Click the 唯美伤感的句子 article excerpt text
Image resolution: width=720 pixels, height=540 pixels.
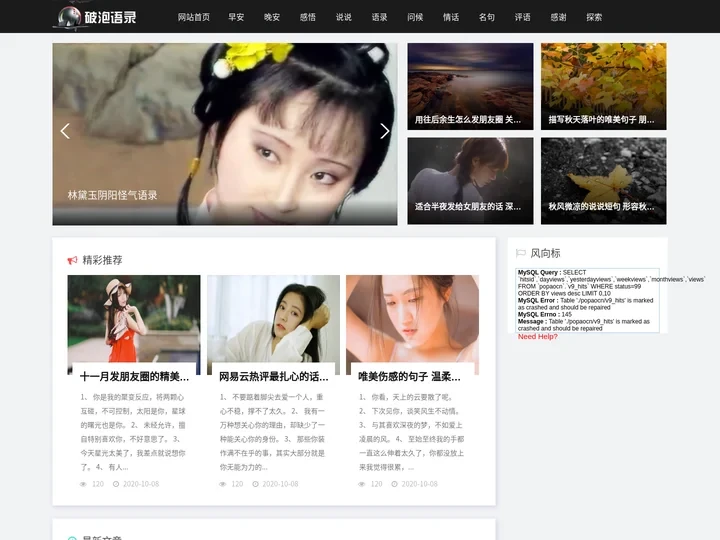(x=412, y=432)
